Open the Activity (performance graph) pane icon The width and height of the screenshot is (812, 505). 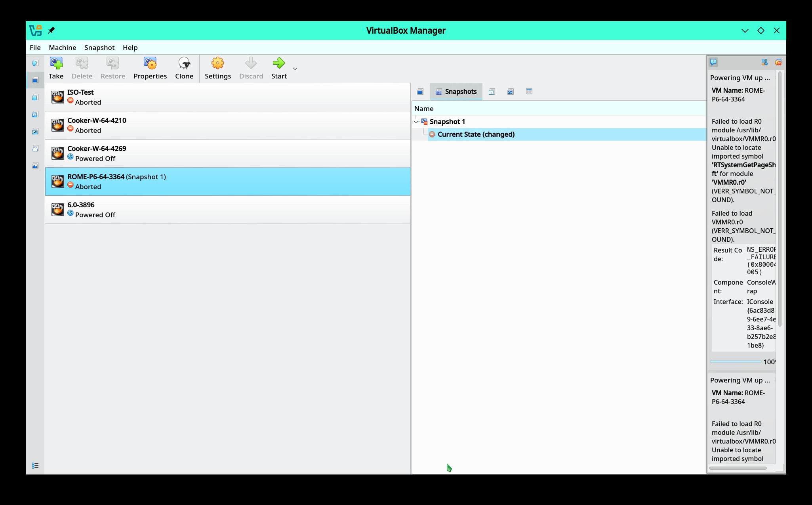point(510,92)
